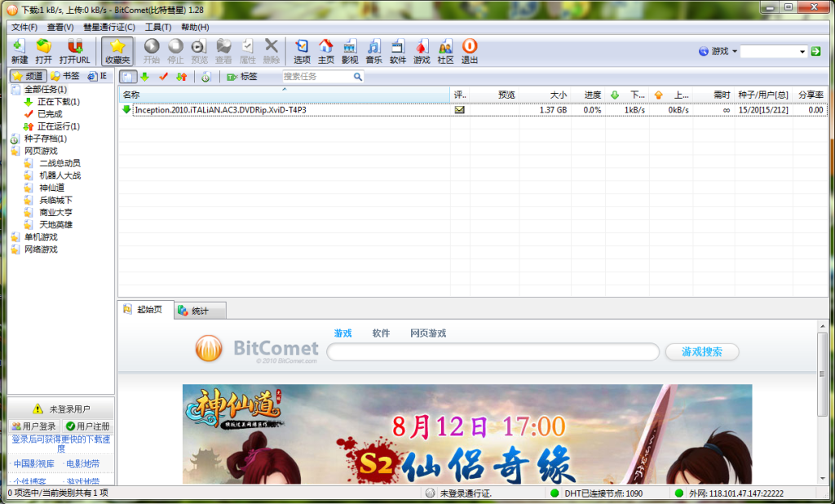Click the 游戏搜索 button on start page
The image size is (835, 504).
(702, 351)
